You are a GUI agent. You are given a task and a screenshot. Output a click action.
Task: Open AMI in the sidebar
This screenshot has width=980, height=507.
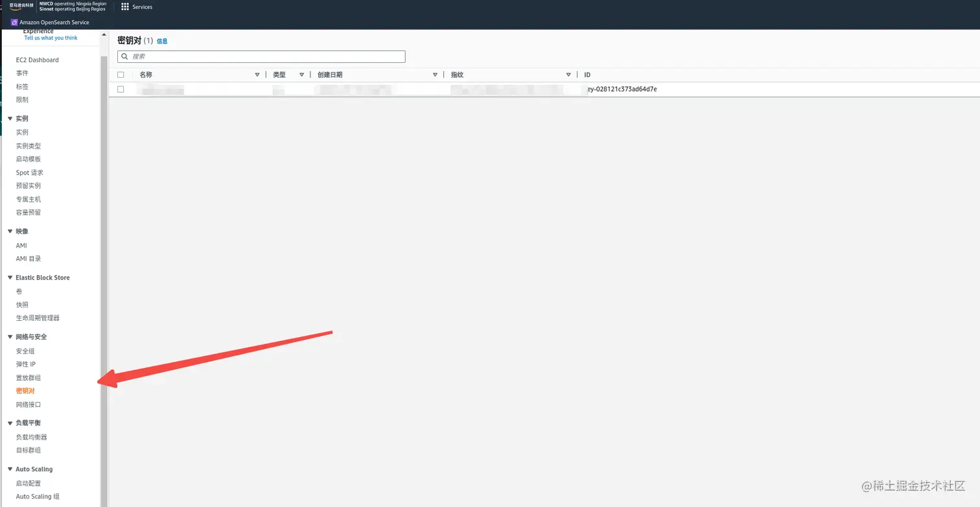[21, 246]
